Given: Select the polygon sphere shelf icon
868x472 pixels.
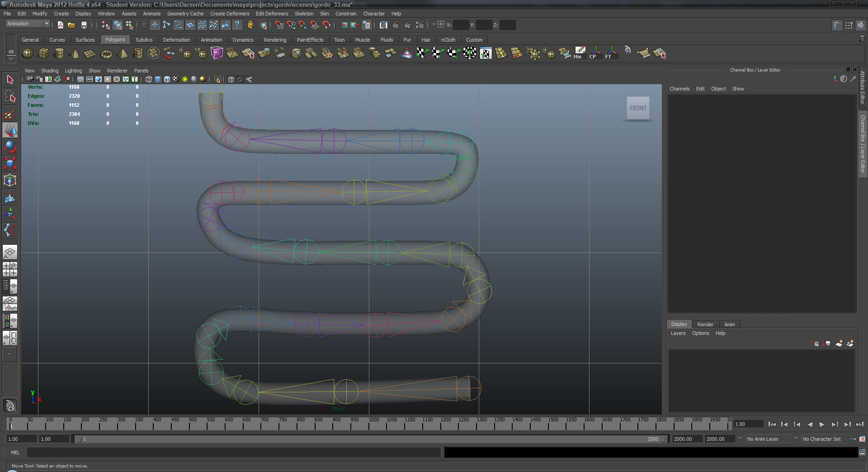Looking at the screenshot, I should pos(28,53).
